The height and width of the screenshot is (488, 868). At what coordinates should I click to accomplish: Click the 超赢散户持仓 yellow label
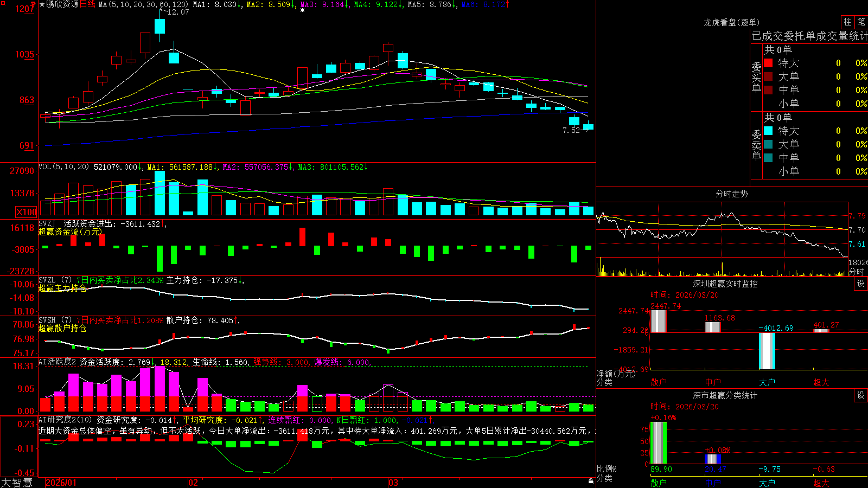(62, 328)
